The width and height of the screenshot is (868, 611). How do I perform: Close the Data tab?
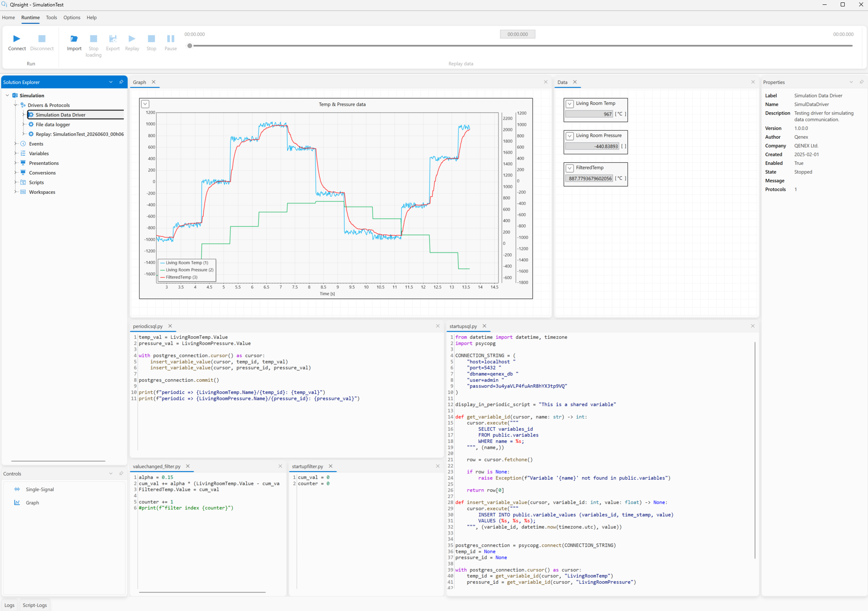click(575, 82)
